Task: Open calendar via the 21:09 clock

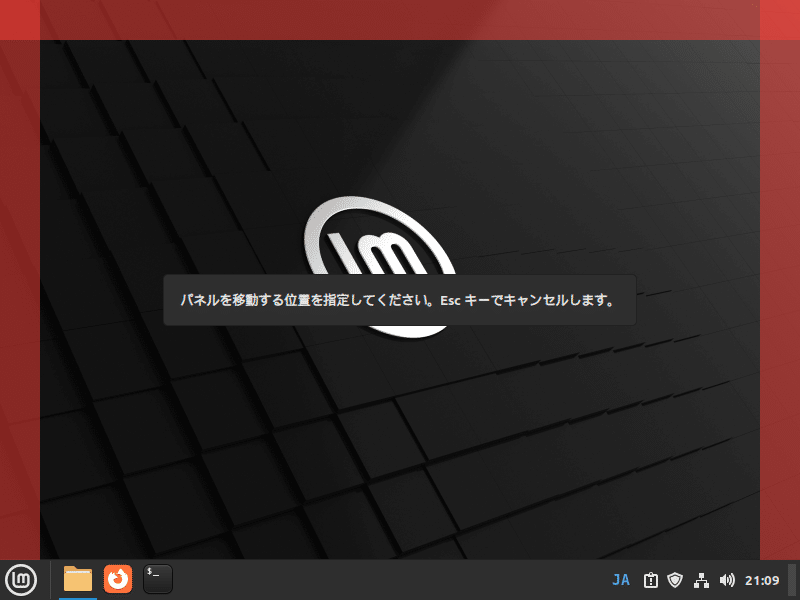Action: tap(762, 580)
